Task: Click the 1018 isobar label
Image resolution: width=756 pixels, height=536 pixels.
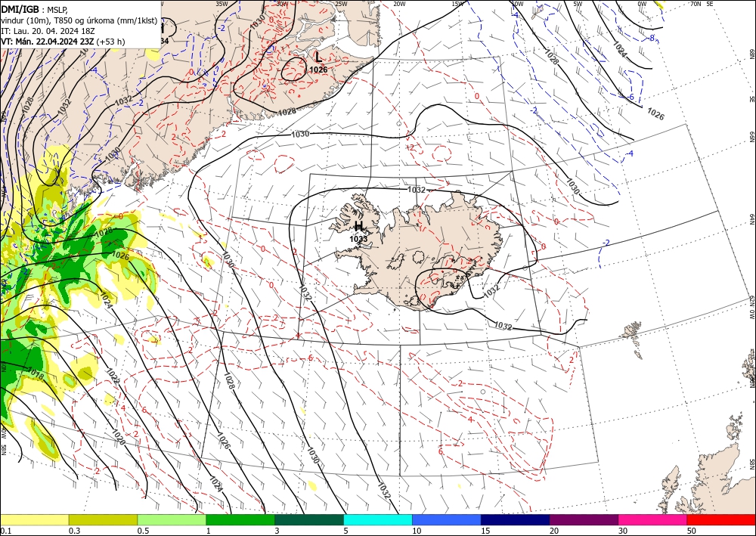Action: pos(36,373)
